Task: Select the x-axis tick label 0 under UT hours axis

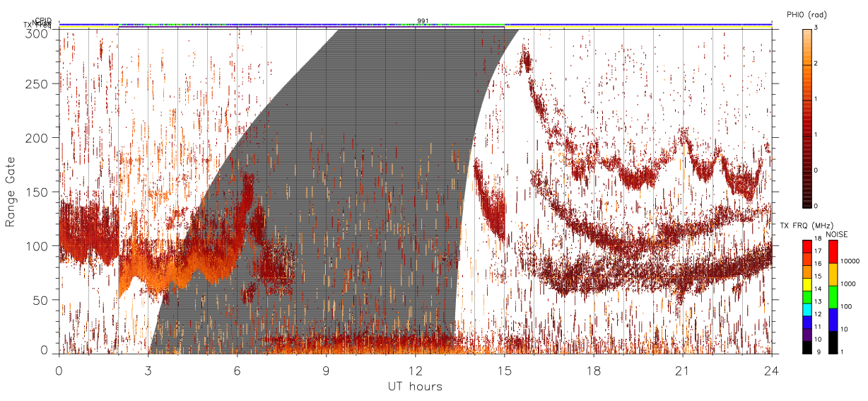Action: click(x=59, y=370)
